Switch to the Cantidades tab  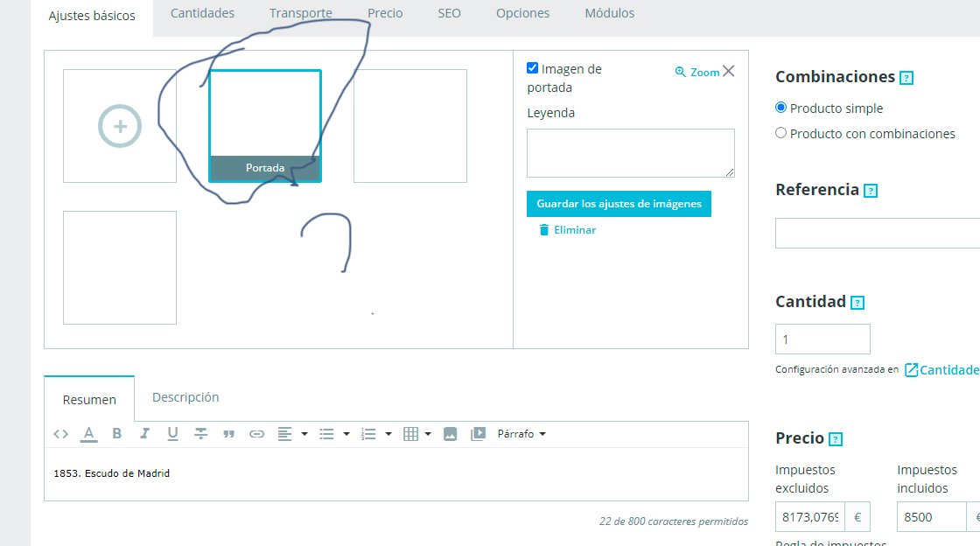coord(202,13)
